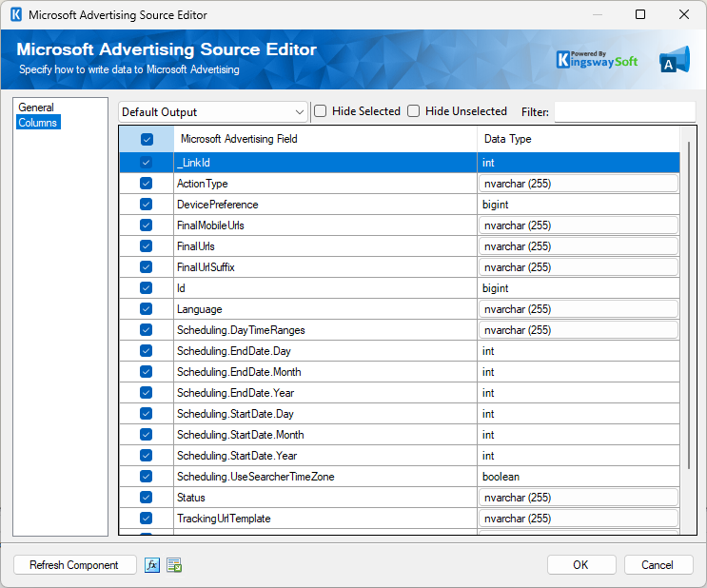Toggle the Hide Selected checkbox
This screenshot has height=588, width=707.
pos(321,111)
